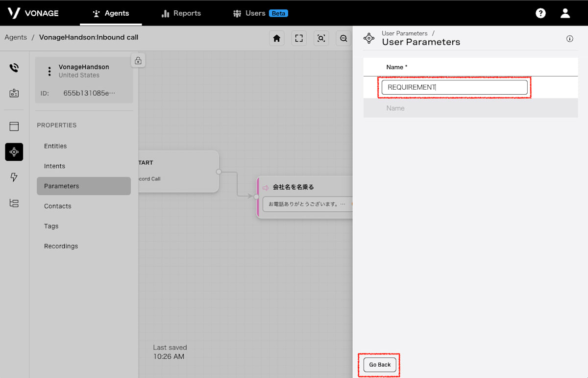Go to Agents breadcrumb link
The height and width of the screenshot is (378, 588).
click(x=16, y=37)
